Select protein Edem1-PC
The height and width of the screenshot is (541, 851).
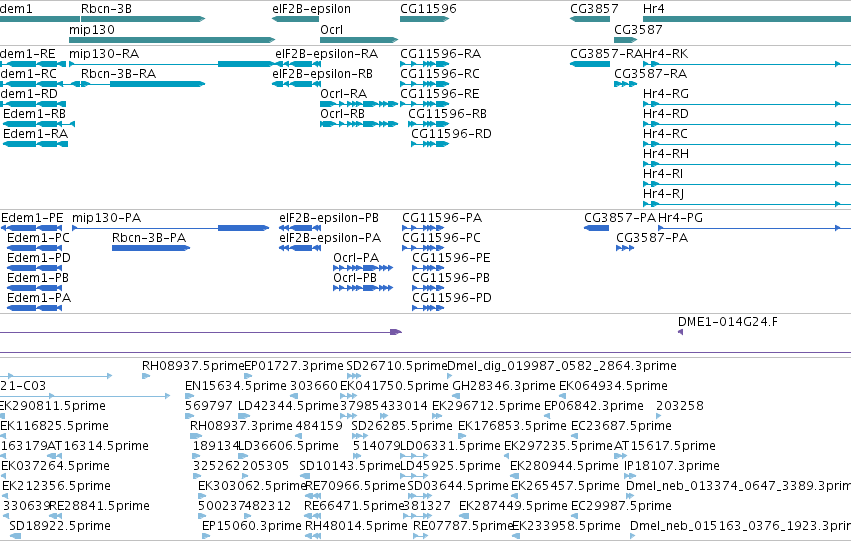38,238
